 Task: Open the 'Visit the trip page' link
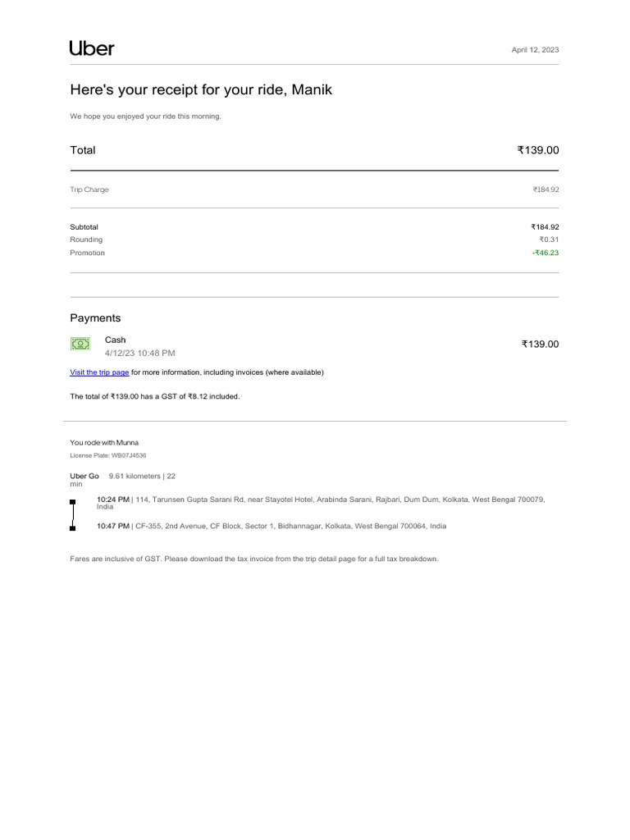[99, 372]
